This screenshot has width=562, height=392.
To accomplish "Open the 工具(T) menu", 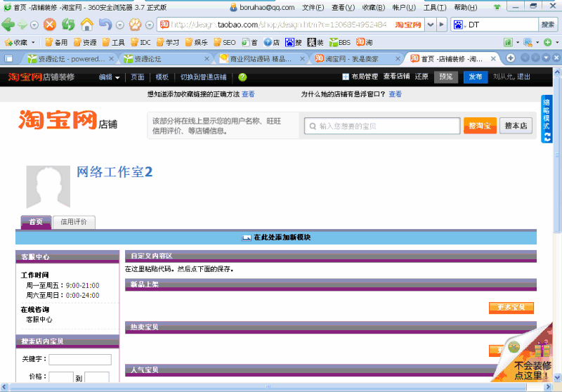I will [x=435, y=7].
